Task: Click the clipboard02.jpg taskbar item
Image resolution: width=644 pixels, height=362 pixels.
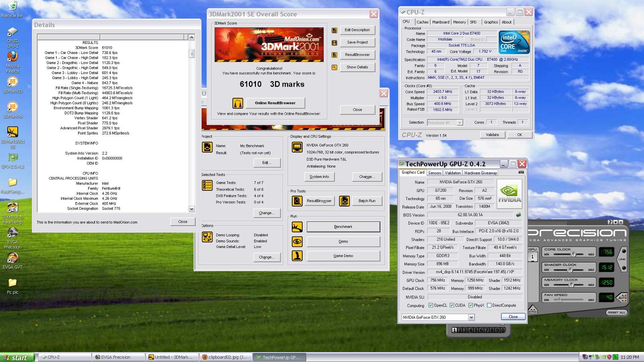Action: click(226, 357)
